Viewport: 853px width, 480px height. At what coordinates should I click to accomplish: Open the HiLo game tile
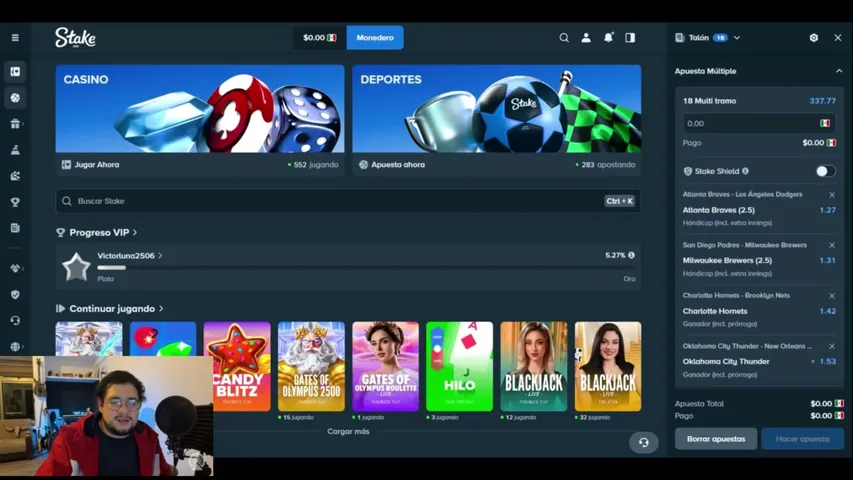pyautogui.click(x=460, y=366)
